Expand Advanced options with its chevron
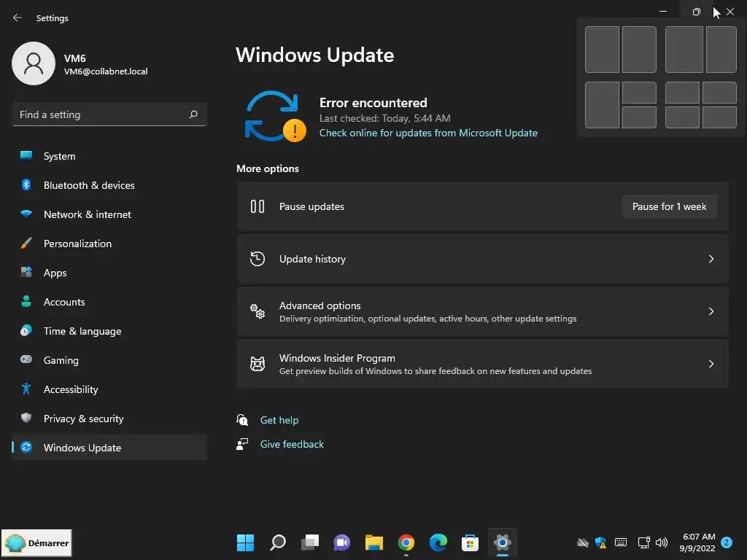Viewport: 747px width, 560px height. (x=711, y=311)
